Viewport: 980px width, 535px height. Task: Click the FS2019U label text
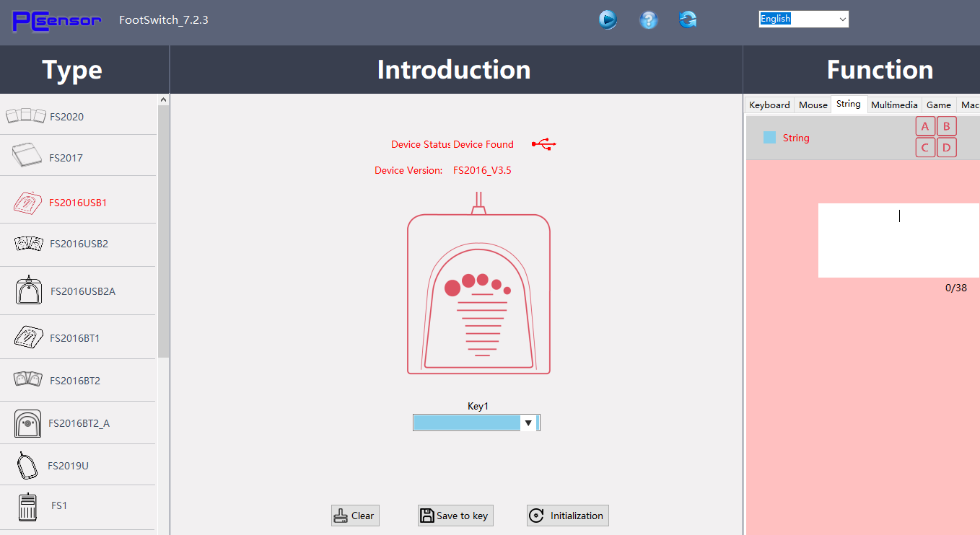coord(69,466)
